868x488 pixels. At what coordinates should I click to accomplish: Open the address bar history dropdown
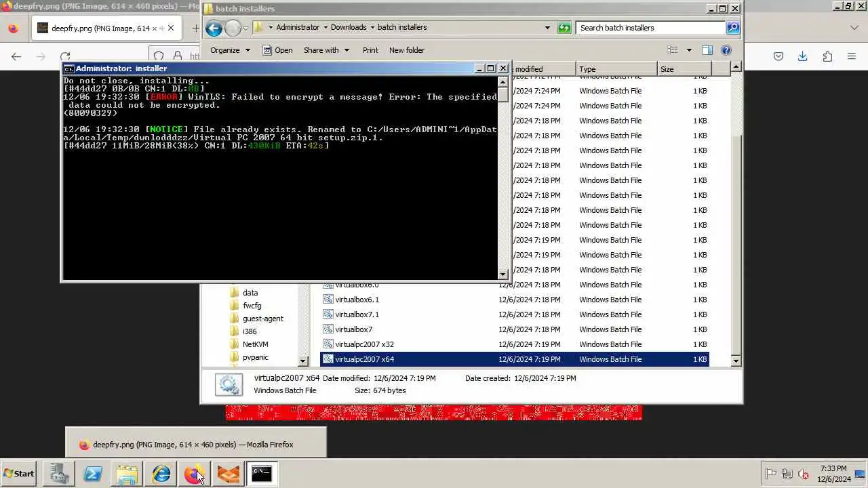coord(547,28)
